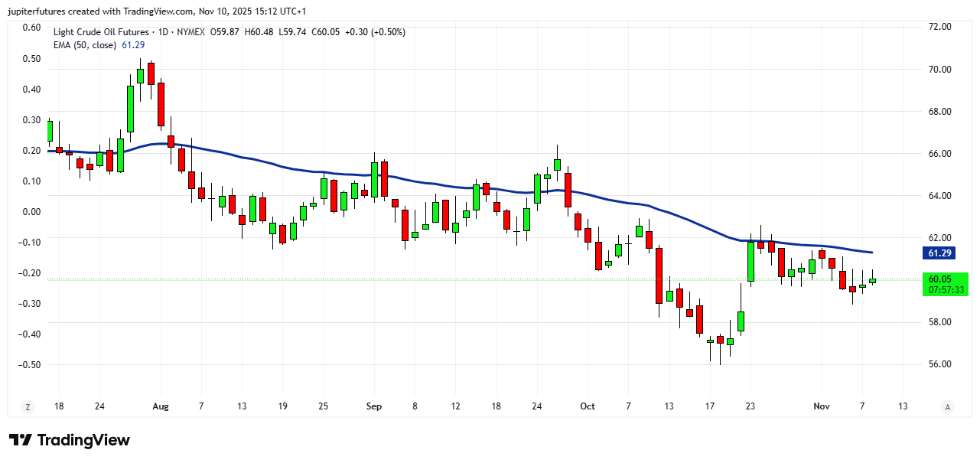Click the 1D interval in chart legend
The height and width of the screenshot is (463, 980).
point(161,32)
